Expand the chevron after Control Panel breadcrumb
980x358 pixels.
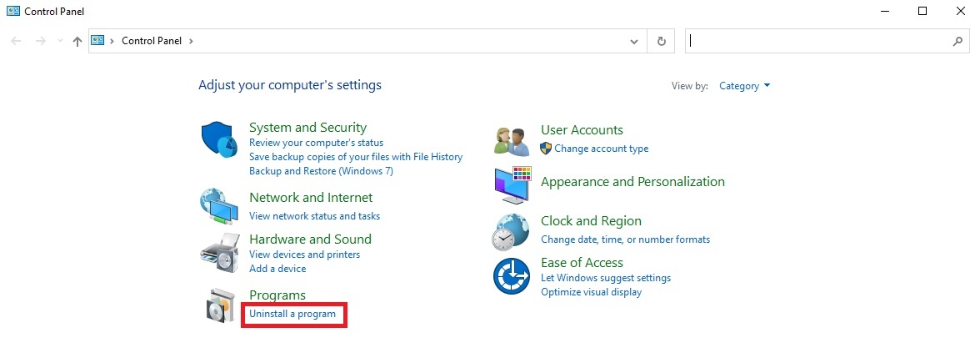click(x=190, y=41)
